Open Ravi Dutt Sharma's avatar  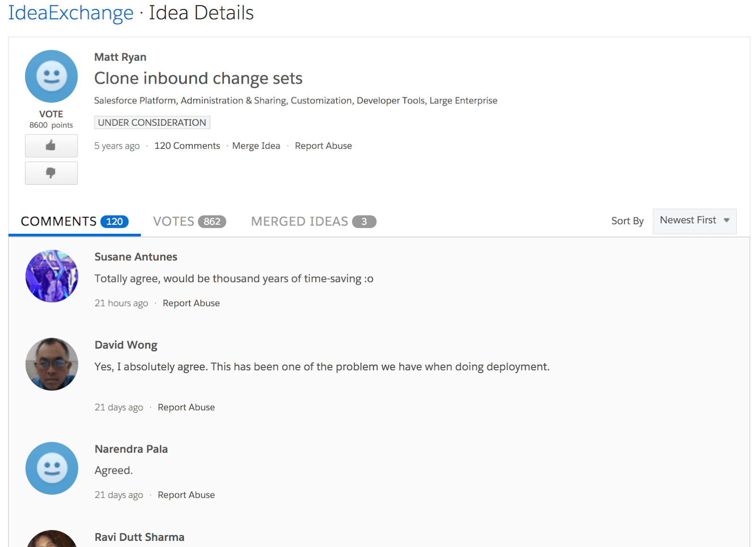52,539
